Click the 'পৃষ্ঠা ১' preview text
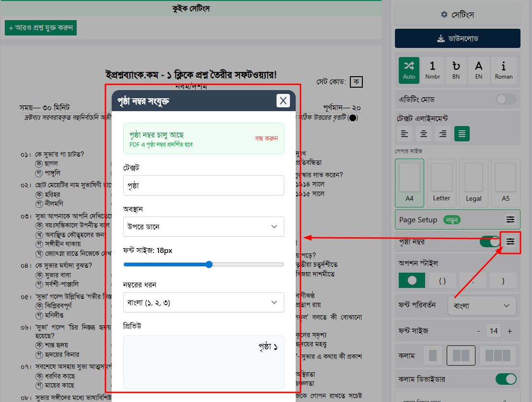532x402 pixels. pyautogui.click(x=268, y=347)
